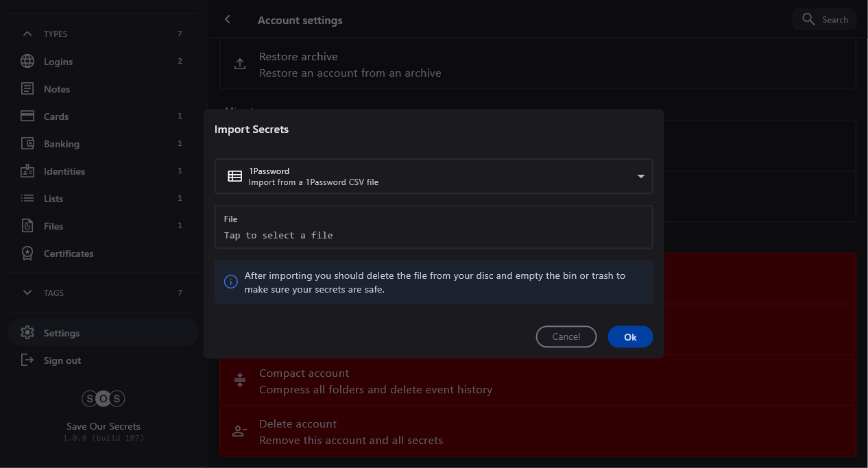Confirm import with the Ok button
Screen dimensions: 868x468
[630, 337]
